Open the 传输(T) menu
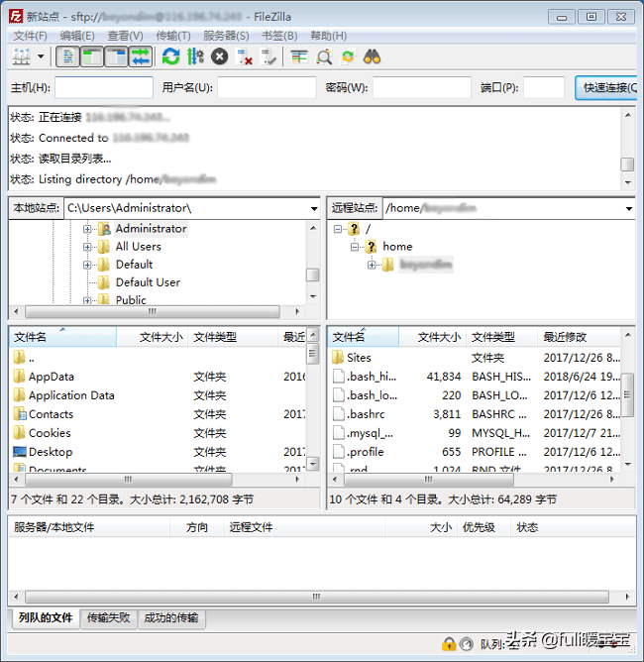The width and height of the screenshot is (644, 662). click(x=173, y=36)
